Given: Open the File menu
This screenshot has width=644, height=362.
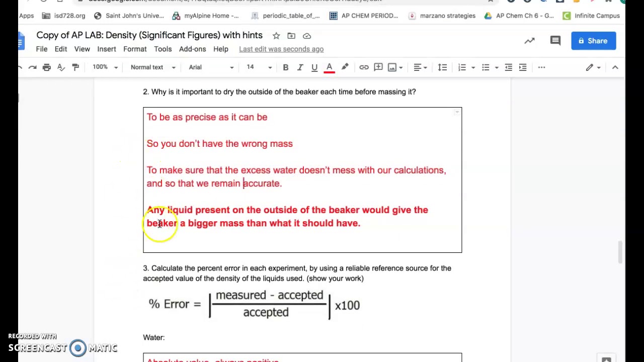Looking at the screenshot, I should point(42,49).
